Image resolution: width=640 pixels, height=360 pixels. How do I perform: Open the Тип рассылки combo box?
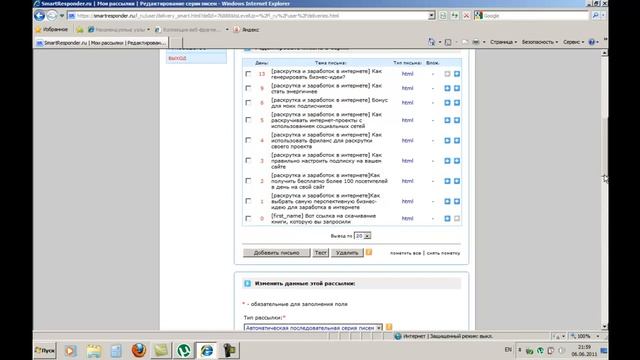pyautogui.click(x=313, y=327)
